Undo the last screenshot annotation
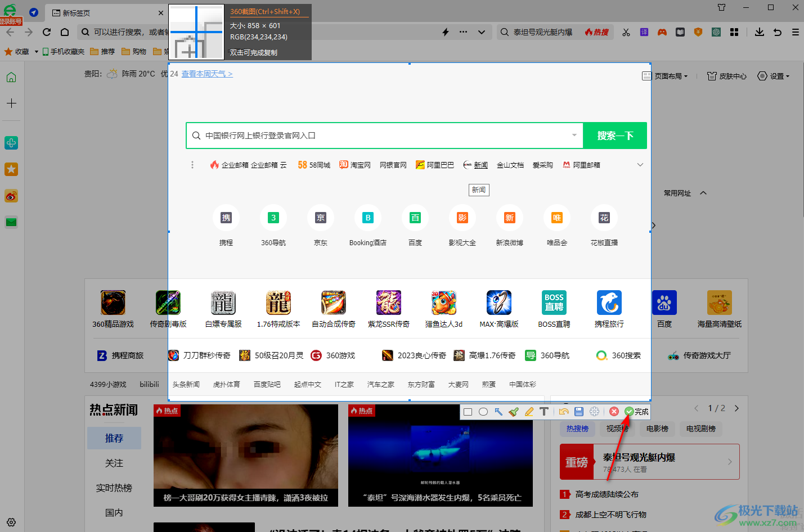Viewport: 804px width, 532px height. point(564,412)
